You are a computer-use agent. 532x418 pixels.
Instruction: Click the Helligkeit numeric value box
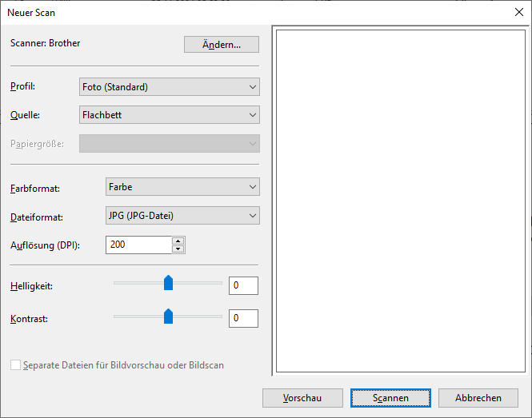pos(243,286)
